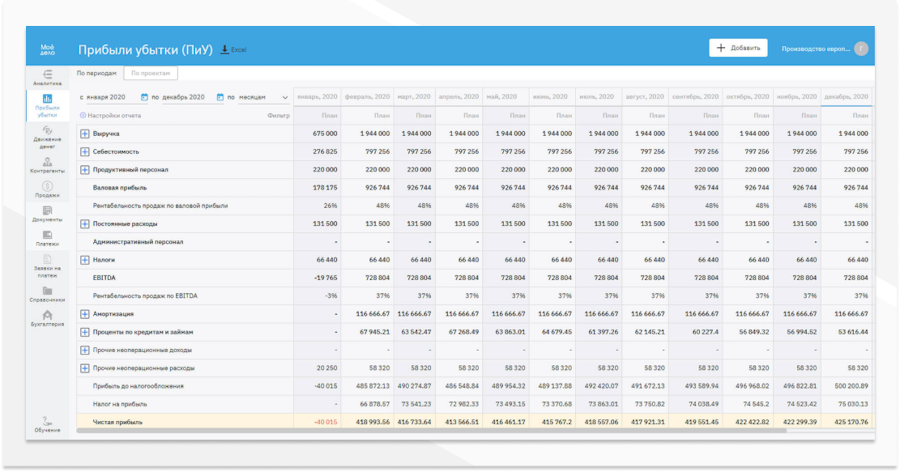Click the 425 170.76 December net profit
Screen dimensions: 900x472
[x=851, y=423]
